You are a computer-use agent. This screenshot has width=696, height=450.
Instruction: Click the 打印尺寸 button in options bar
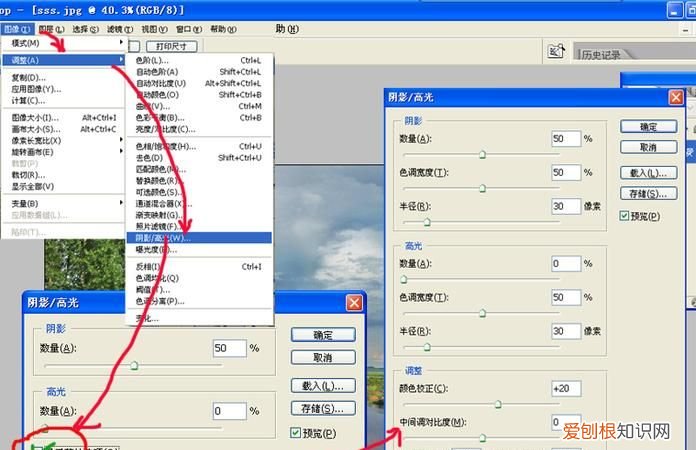pos(171,46)
